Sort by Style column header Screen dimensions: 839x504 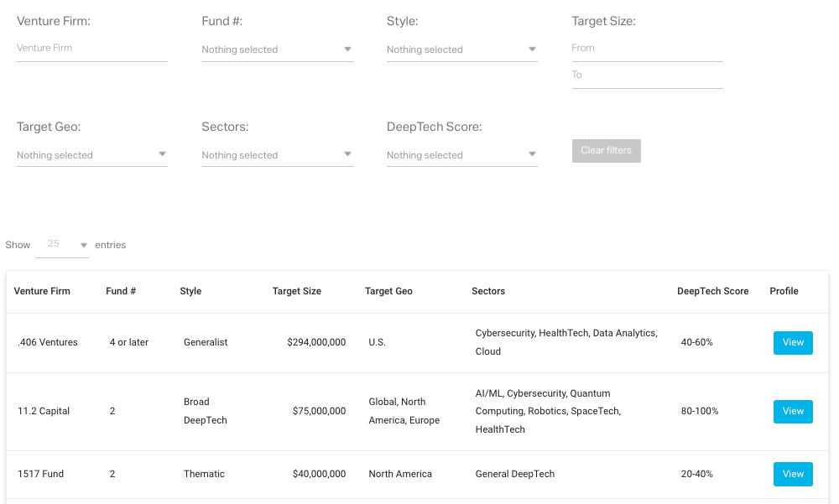pos(190,291)
